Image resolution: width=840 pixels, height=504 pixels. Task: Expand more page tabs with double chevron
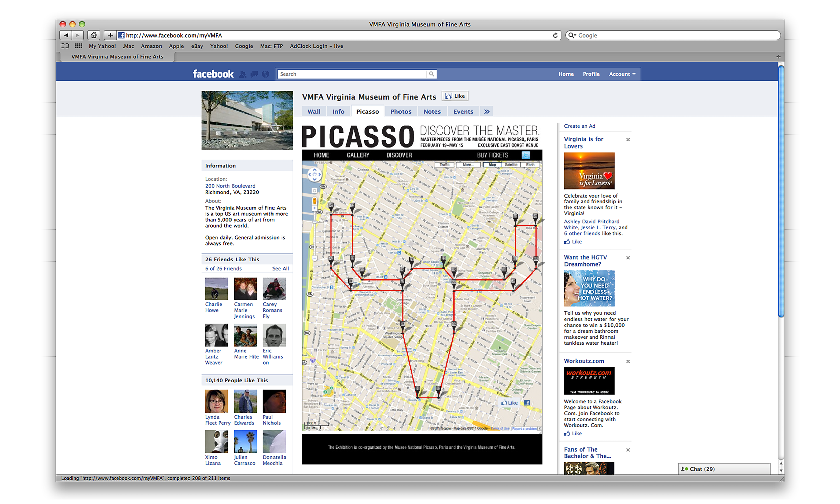487,112
